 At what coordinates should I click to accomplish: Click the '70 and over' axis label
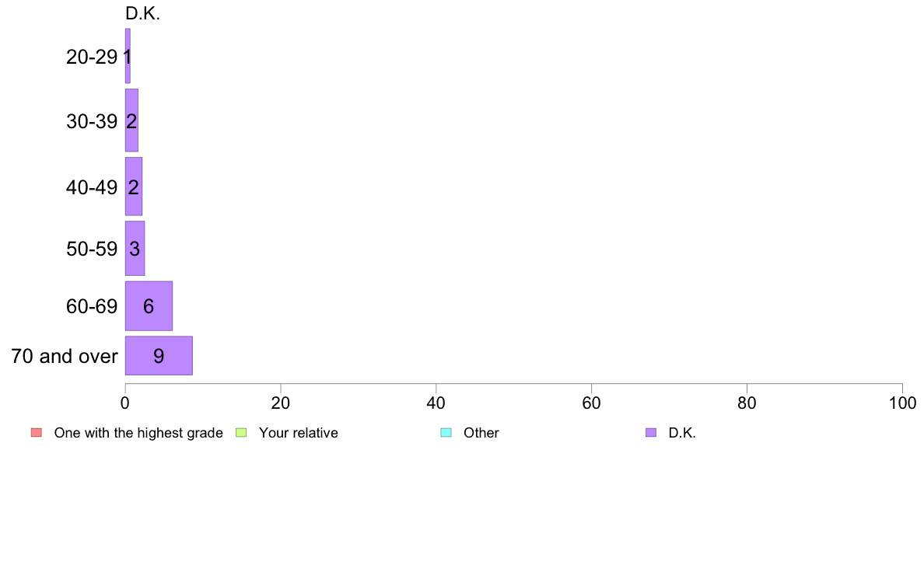65,357
